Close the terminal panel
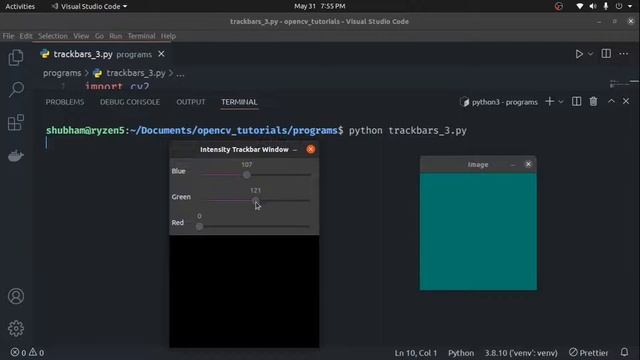 pyautogui.click(x=626, y=101)
